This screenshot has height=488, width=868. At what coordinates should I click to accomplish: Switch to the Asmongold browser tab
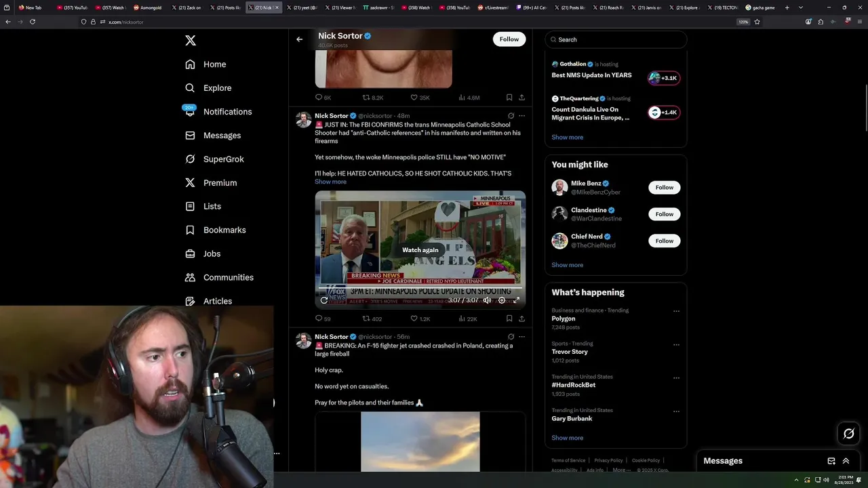(x=148, y=7)
